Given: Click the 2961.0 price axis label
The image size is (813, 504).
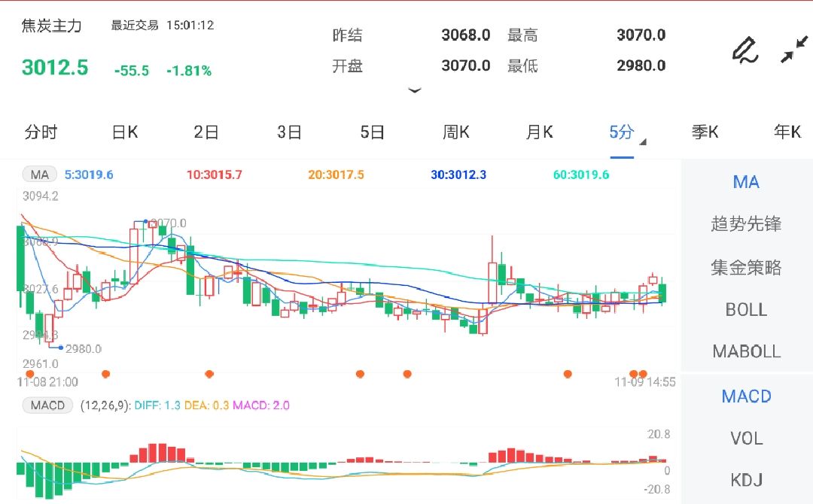Looking at the screenshot, I should (41, 363).
